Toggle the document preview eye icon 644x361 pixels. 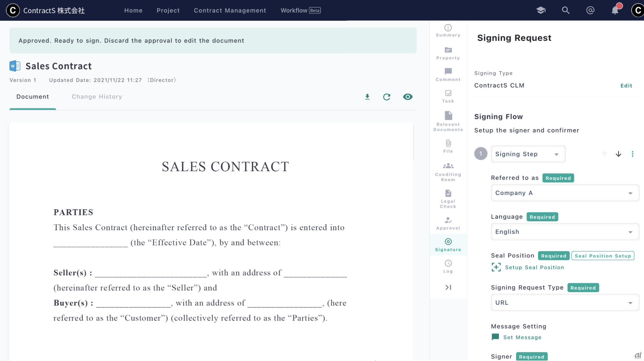point(408,97)
